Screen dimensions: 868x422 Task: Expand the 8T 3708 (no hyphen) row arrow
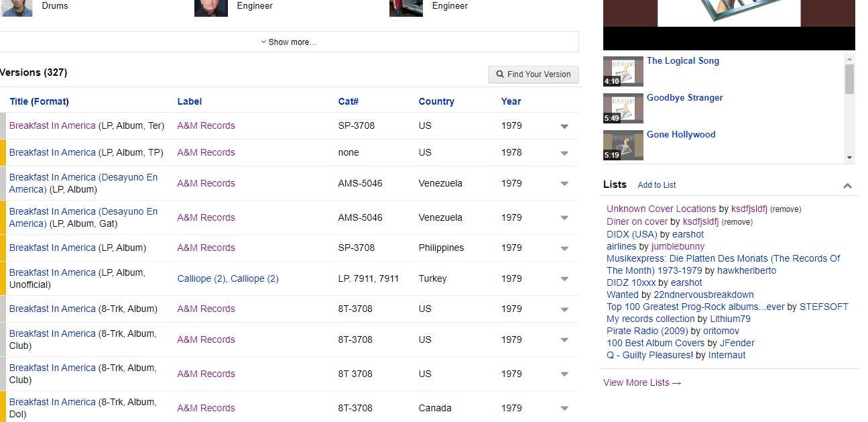564,374
